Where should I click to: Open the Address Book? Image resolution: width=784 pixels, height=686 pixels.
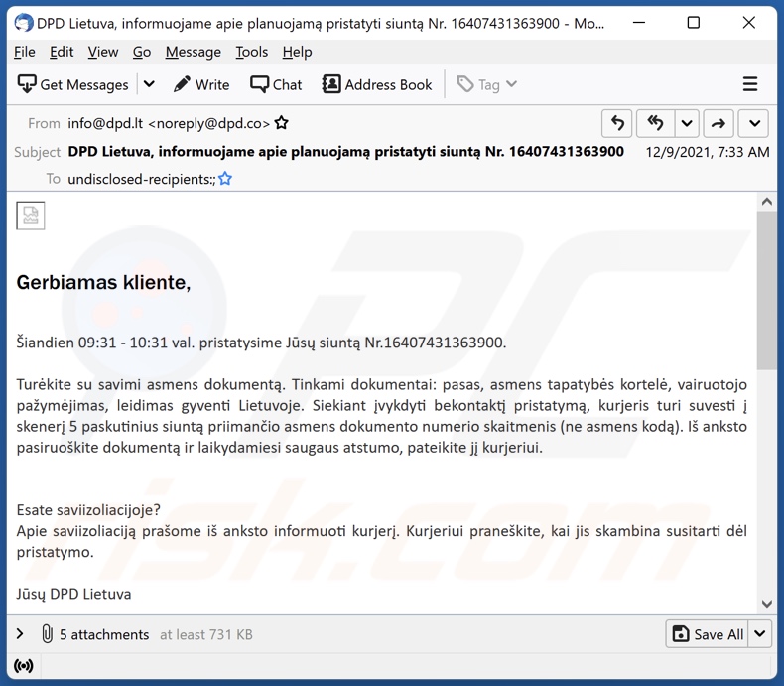coord(377,84)
